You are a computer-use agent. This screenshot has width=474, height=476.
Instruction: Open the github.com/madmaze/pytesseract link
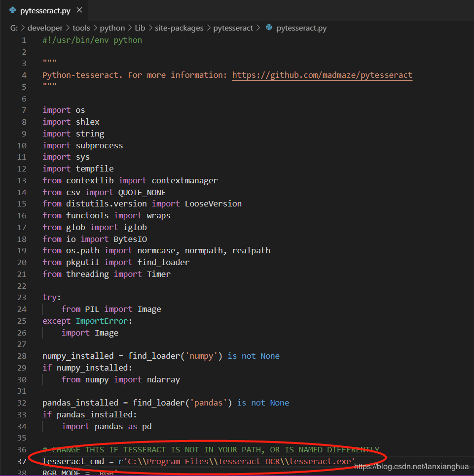pyautogui.click(x=322, y=75)
